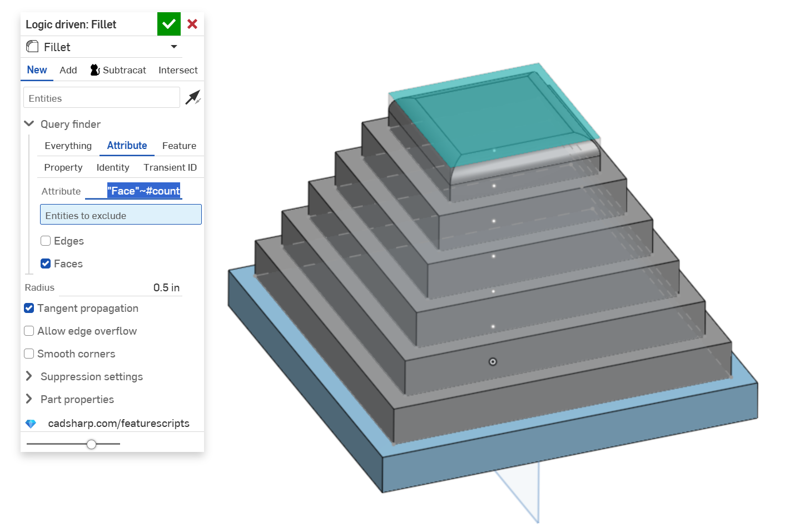Choose the Everything query tab
The height and width of the screenshot is (532, 805).
(68, 146)
